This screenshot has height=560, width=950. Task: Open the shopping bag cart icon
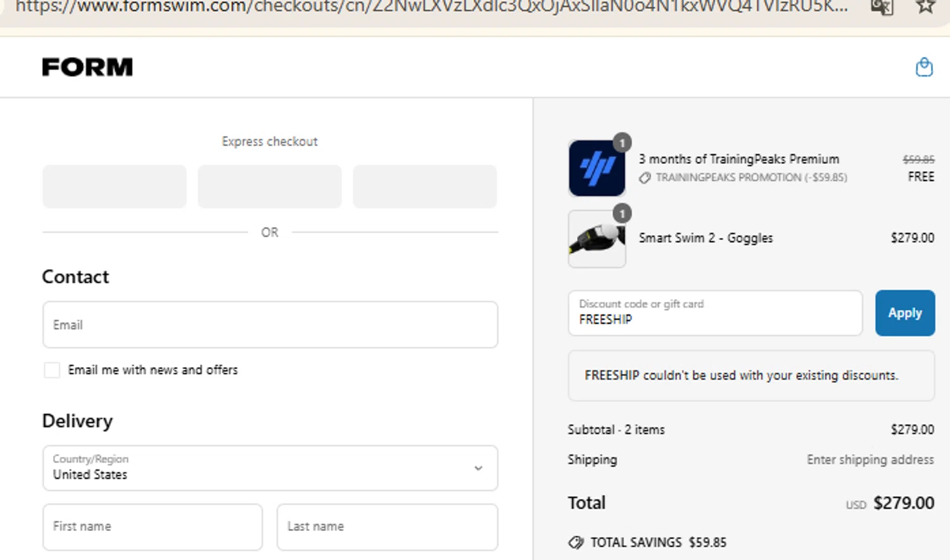pyautogui.click(x=924, y=67)
